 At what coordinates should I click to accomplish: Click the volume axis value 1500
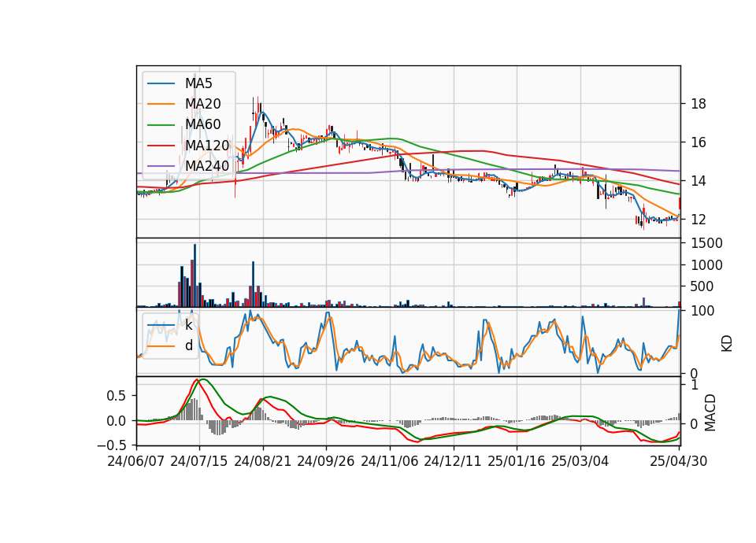pyautogui.click(x=706, y=243)
